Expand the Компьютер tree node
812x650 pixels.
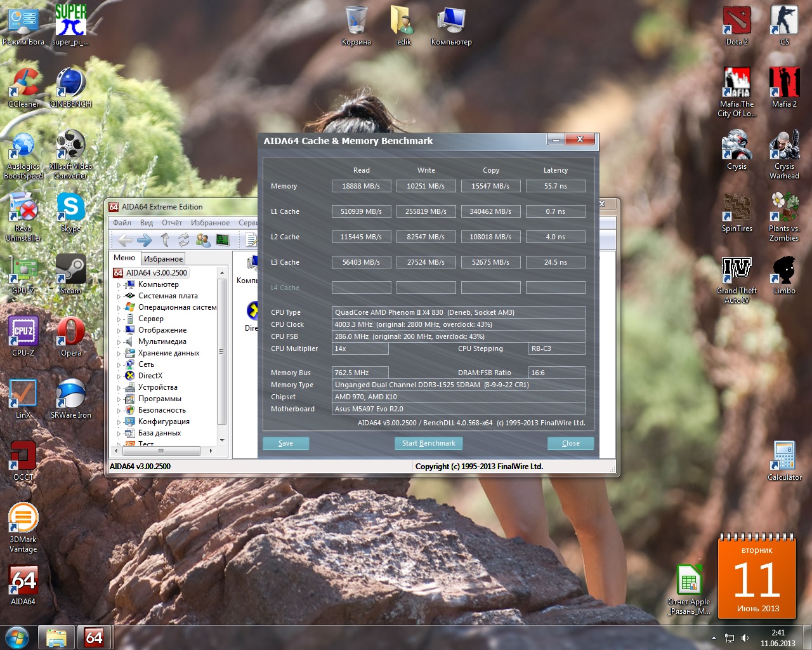tap(119, 285)
